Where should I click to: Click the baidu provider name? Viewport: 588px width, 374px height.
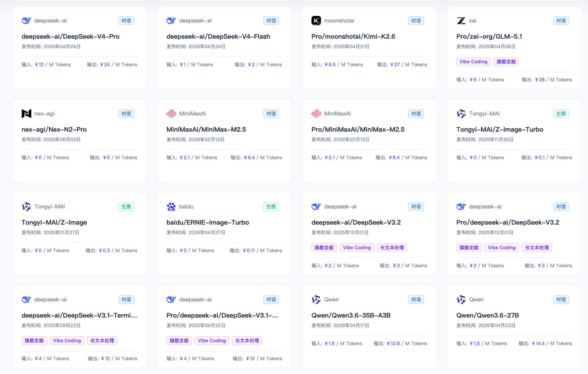tap(186, 207)
